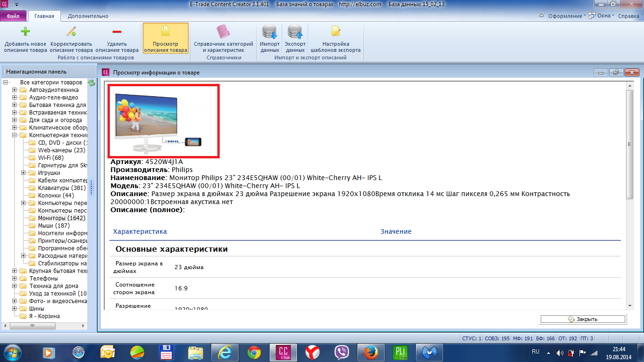The height and width of the screenshot is (362, 644).
Task: Open quick access toolbar customize arrow
Action: (17, 4)
